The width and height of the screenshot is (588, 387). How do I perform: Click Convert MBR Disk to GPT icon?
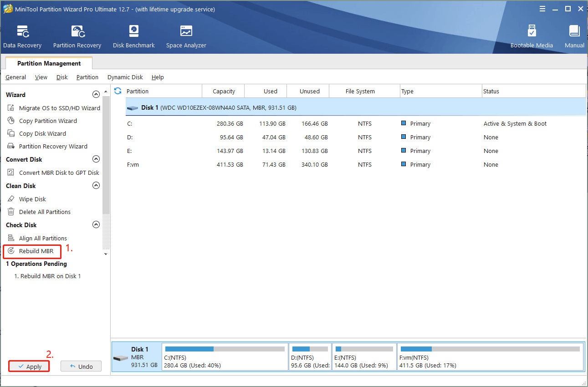(x=11, y=173)
